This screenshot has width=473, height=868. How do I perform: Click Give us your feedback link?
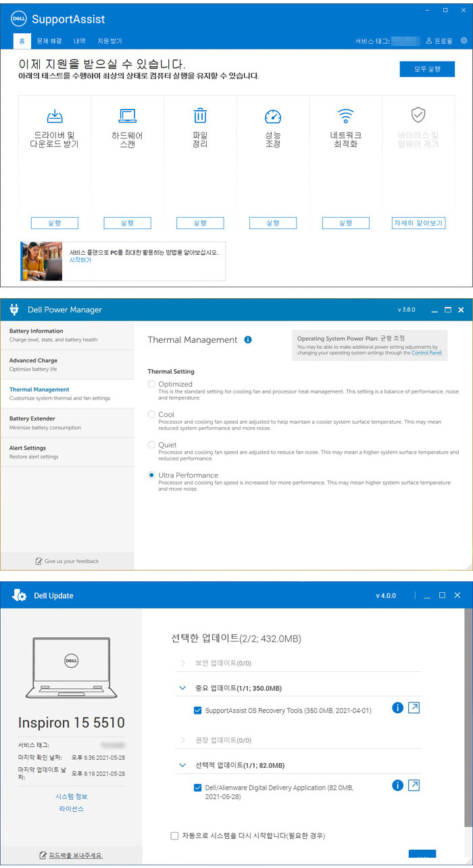tap(71, 561)
